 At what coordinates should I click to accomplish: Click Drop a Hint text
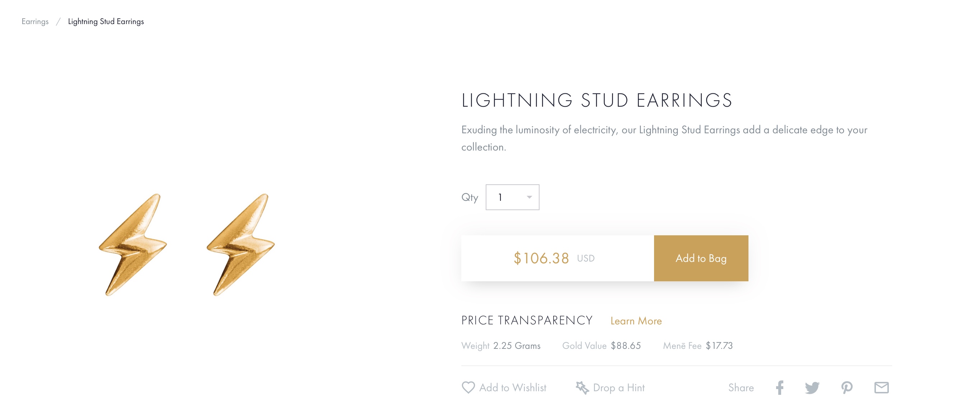(619, 388)
